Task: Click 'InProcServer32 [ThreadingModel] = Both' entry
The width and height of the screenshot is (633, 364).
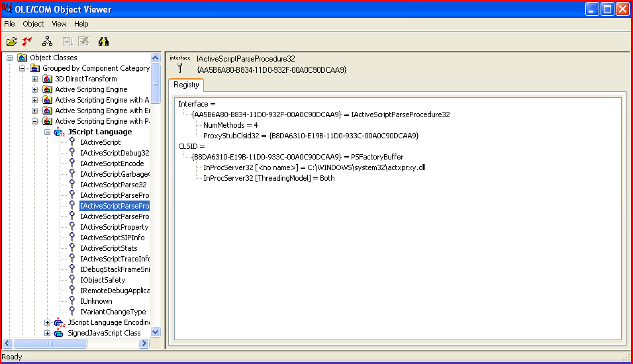Action: [269, 178]
